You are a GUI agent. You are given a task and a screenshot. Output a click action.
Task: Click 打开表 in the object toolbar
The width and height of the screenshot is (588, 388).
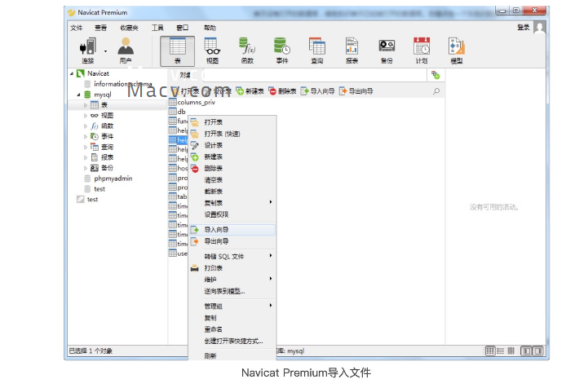(185, 91)
